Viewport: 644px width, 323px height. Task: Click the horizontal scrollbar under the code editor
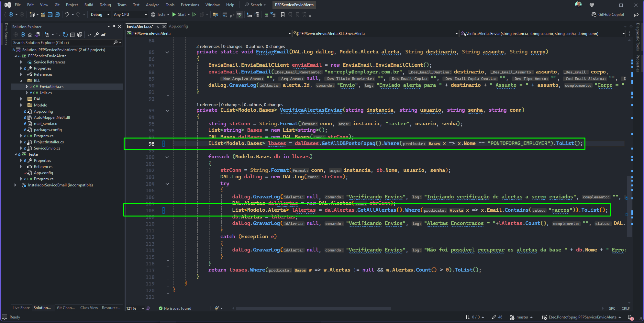pyautogui.click(x=313, y=308)
